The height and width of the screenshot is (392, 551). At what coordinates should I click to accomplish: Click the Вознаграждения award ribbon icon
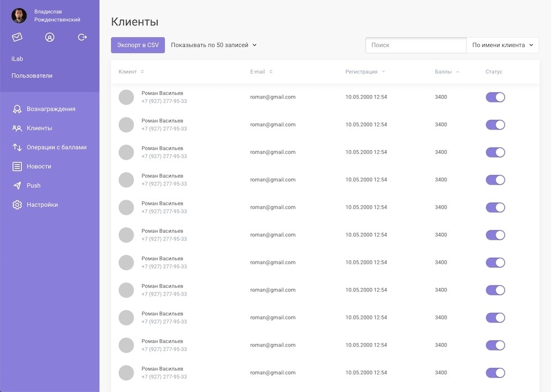[17, 109]
